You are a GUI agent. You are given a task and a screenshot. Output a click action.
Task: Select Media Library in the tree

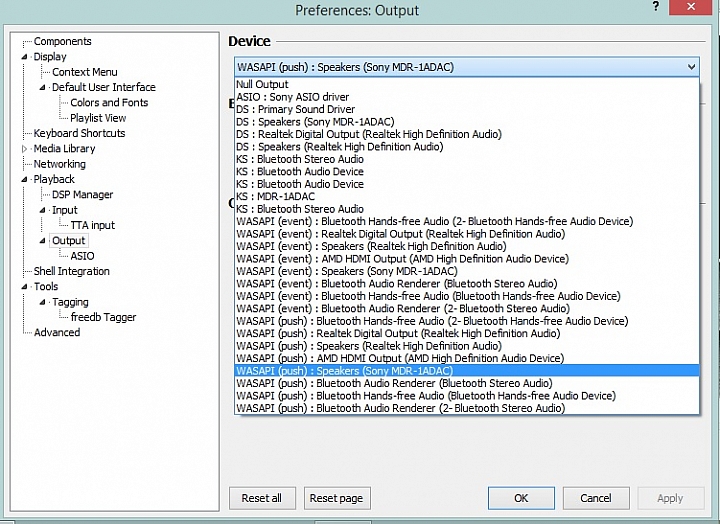tap(64, 149)
